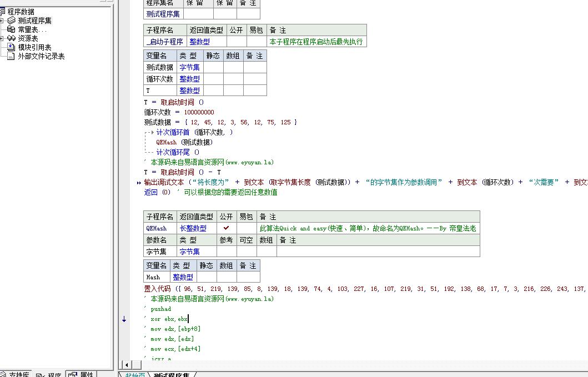
Task: Click the horizontal scrollbar thumb
Action: click(137, 365)
